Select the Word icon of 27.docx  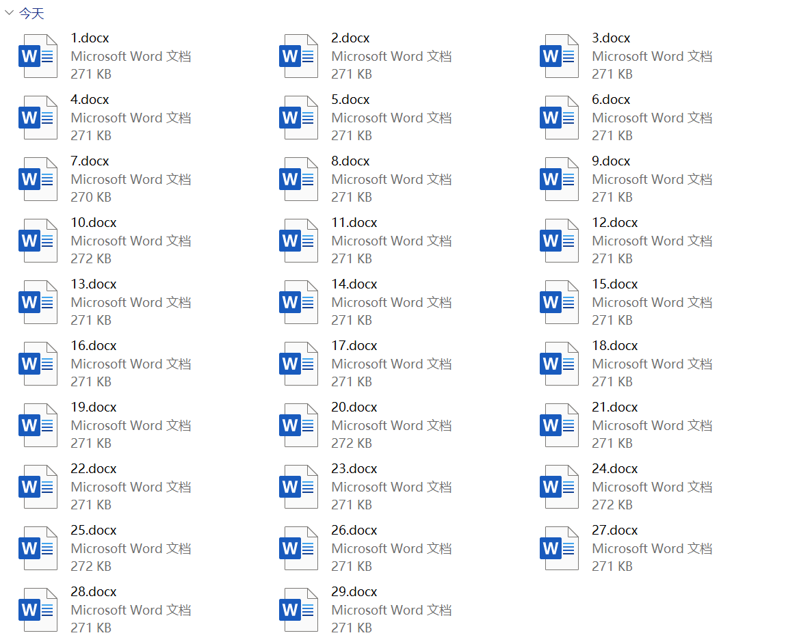click(559, 549)
